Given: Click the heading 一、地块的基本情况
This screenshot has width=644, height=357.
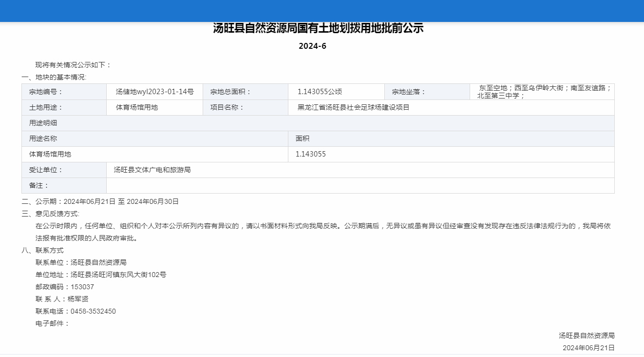Looking at the screenshot, I should pyautogui.click(x=54, y=77).
